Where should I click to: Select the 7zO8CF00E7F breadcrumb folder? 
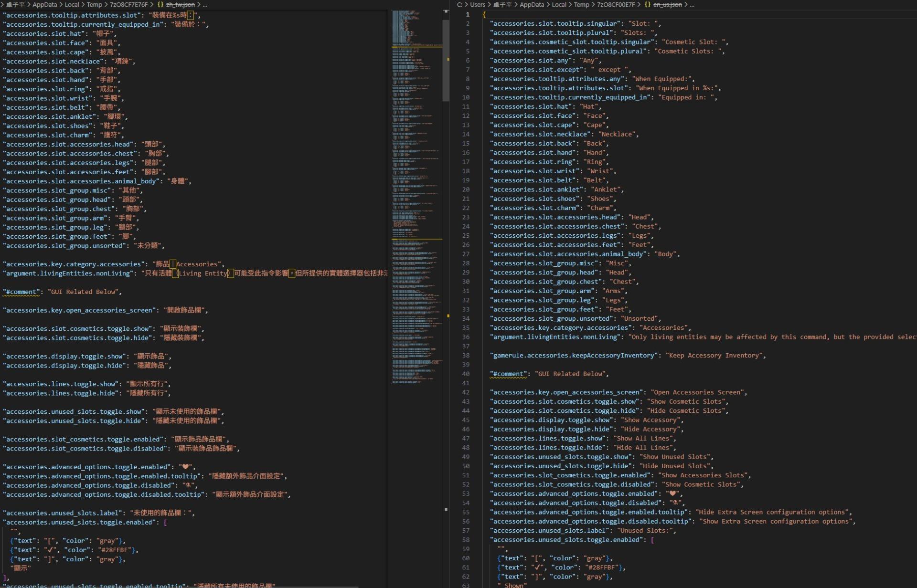616,5
